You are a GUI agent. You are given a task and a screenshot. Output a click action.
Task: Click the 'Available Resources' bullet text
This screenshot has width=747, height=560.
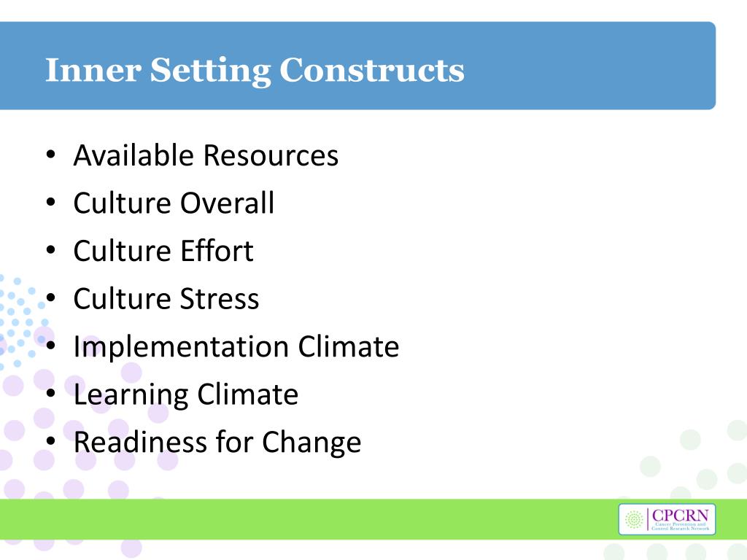tap(206, 155)
